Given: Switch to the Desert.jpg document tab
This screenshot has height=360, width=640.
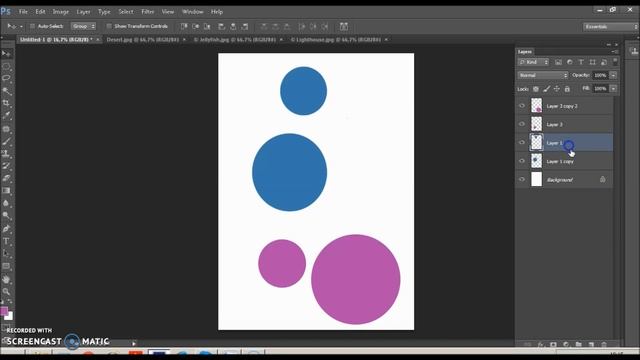Looking at the screenshot, I should click(142, 40).
